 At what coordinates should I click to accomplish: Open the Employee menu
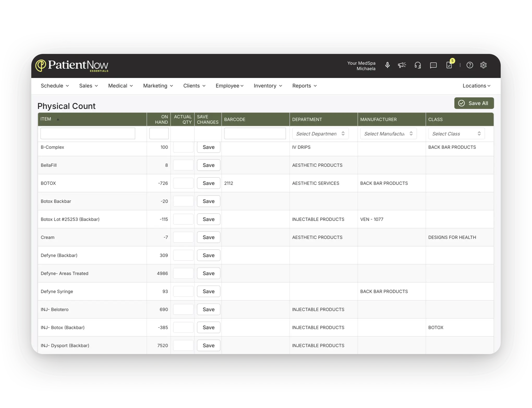click(x=229, y=86)
